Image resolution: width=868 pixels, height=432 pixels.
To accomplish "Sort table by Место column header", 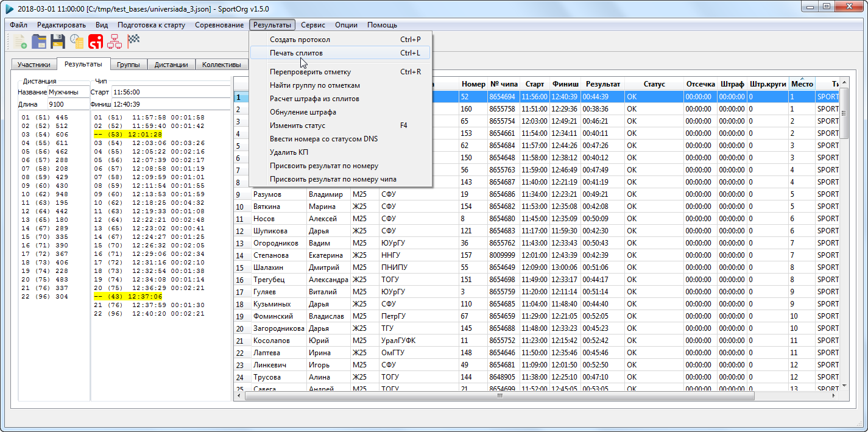I will click(802, 84).
